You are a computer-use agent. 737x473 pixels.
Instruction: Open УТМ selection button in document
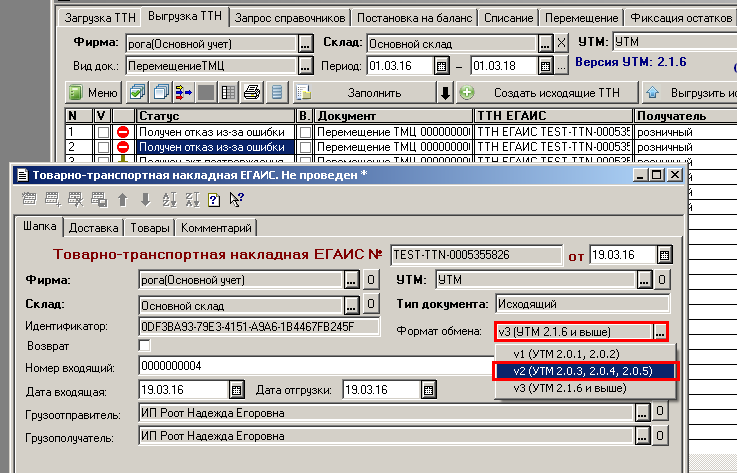click(644, 280)
